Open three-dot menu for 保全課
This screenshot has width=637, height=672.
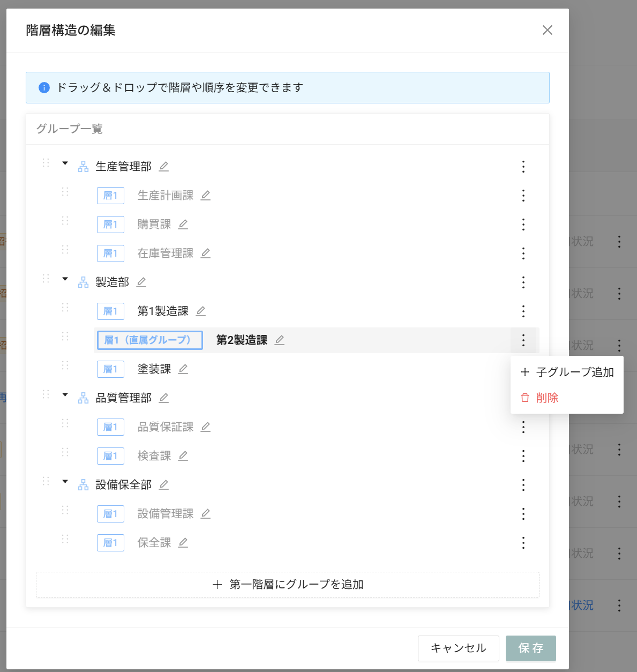pyautogui.click(x=523, y=543)
